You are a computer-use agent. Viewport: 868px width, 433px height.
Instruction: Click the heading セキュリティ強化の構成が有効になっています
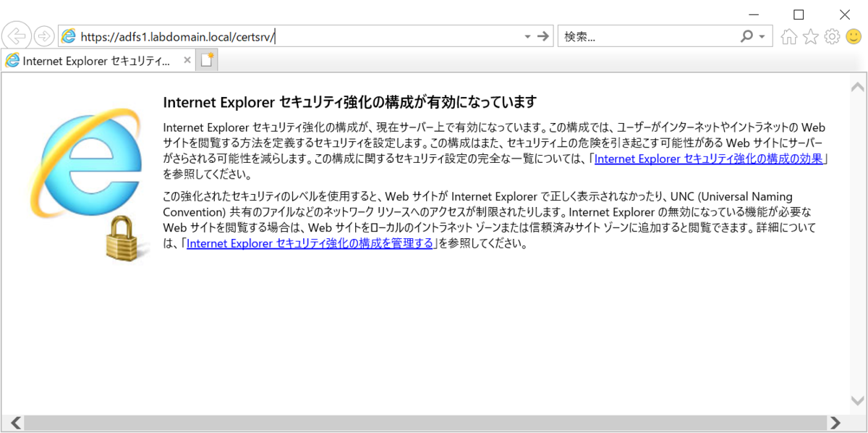tap(350, 101)
